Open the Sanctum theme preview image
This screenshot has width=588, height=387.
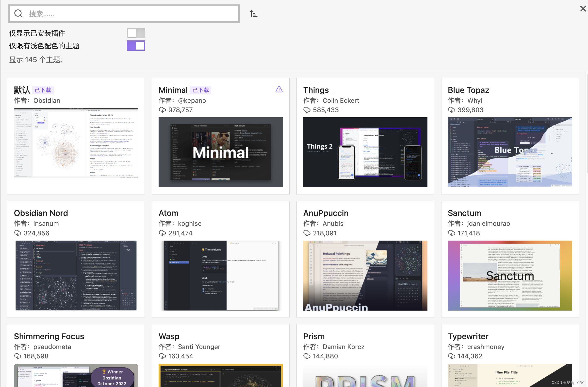(x=510, y=276)
